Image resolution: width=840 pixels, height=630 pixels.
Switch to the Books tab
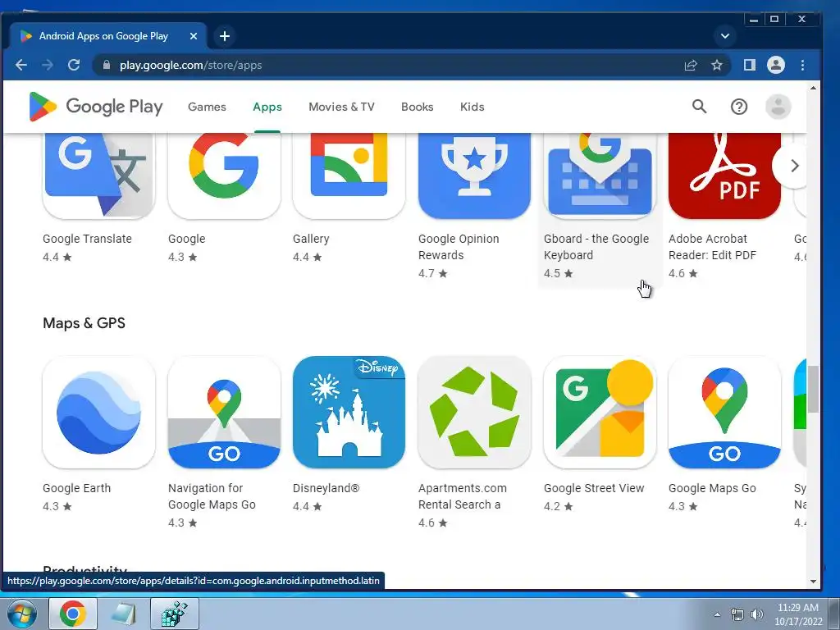(418, 107)
